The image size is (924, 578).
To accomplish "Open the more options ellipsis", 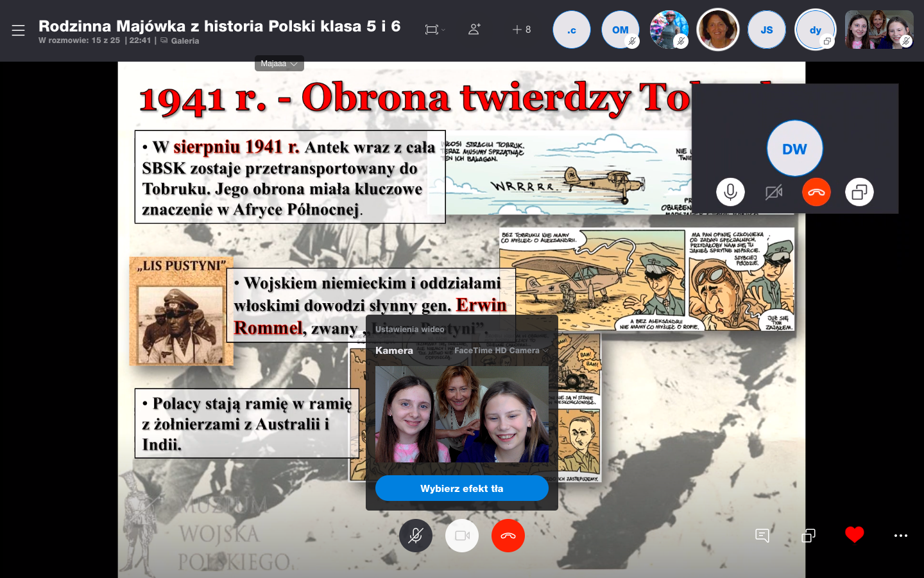I will pyautogui.click(x=901, y=536).
